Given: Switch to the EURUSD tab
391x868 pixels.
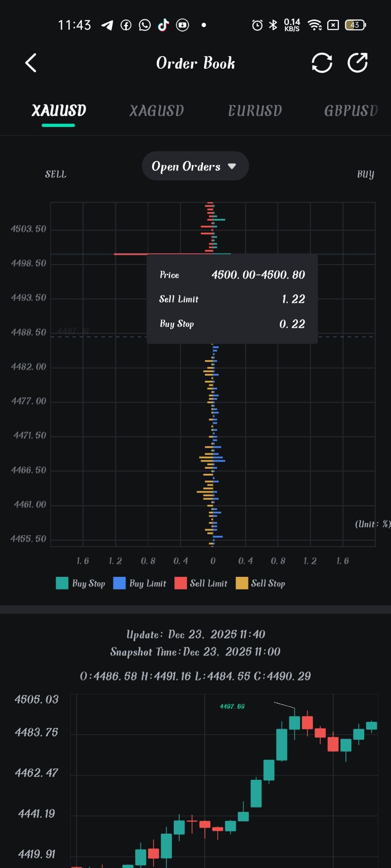Looking at the screenshot, I should (x=255, y=111).
